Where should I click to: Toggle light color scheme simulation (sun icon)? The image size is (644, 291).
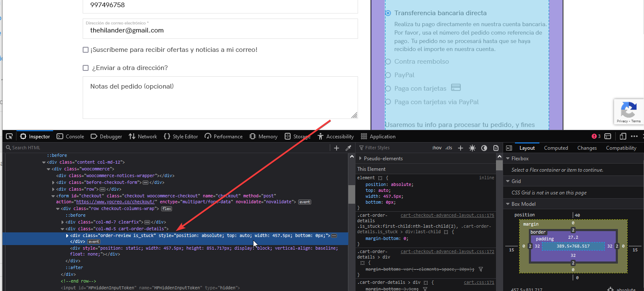(x=472, y=148)
